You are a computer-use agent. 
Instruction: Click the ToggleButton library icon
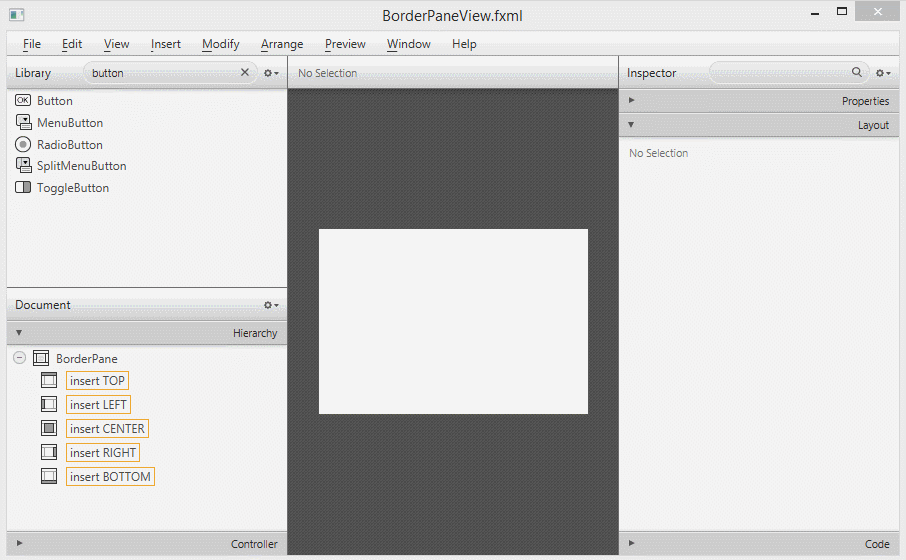23,187
